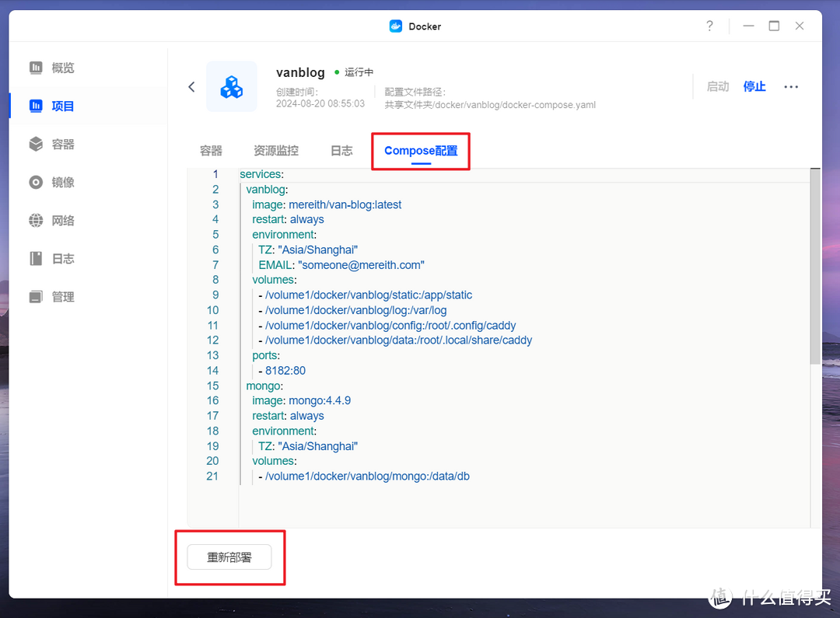Open the help question mark icon

pyautogui.click(x=709, y=26)
